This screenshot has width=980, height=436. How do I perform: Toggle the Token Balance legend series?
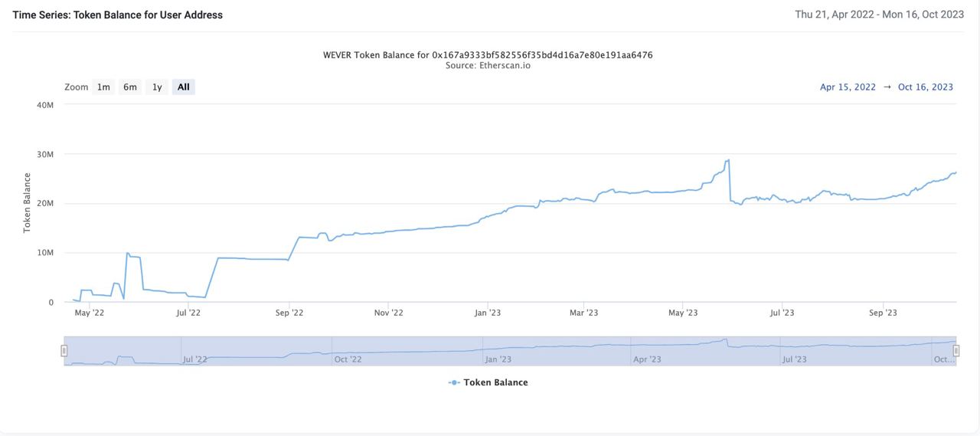(x=495, y=382)
